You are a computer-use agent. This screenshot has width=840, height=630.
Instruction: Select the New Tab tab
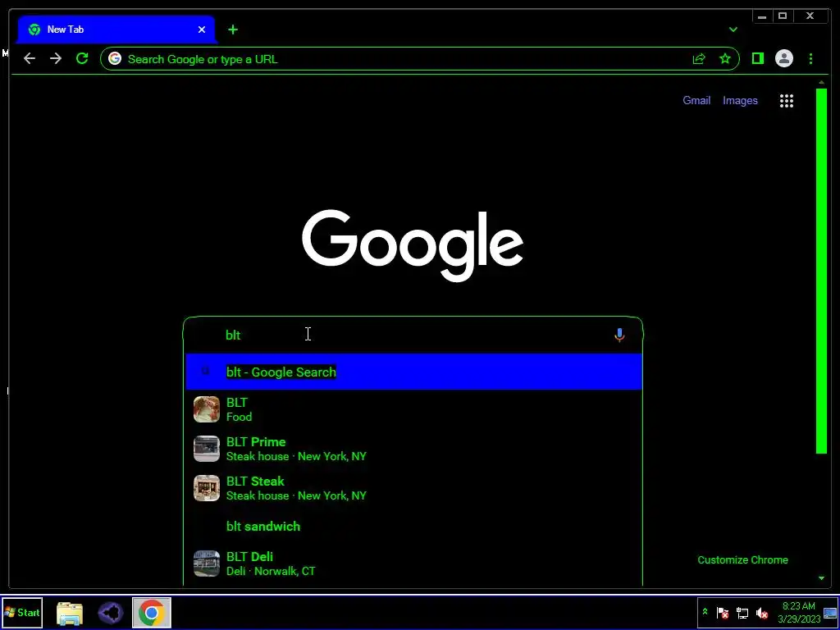pos(116,30)
